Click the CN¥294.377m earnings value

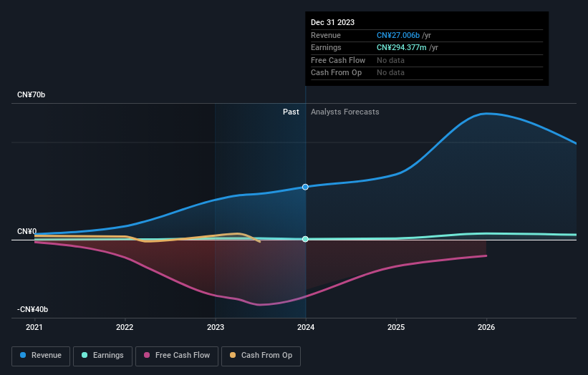click(x=401, y=47)
